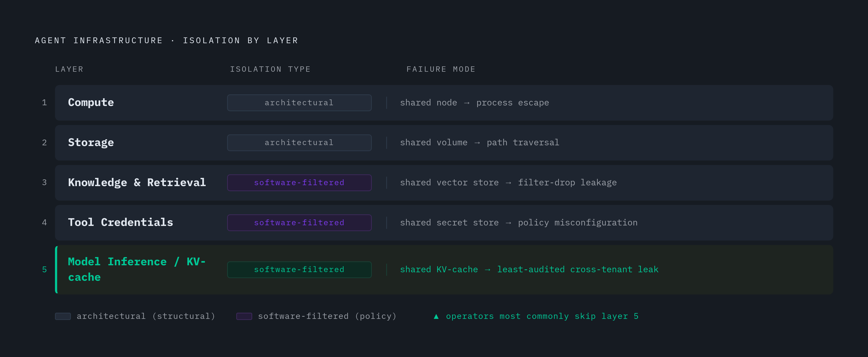
Task: Select the Storage layer name
Action: point(91,142)
